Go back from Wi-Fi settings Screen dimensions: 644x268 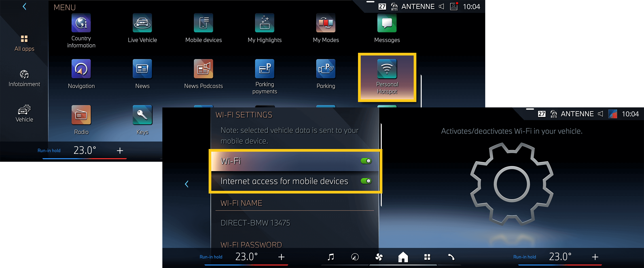(x=186, y=184)
